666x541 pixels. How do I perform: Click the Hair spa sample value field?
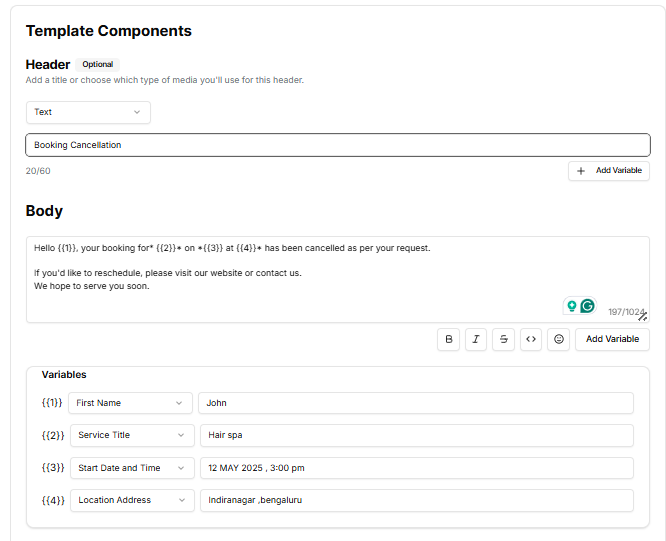click(x=415, y=435)
